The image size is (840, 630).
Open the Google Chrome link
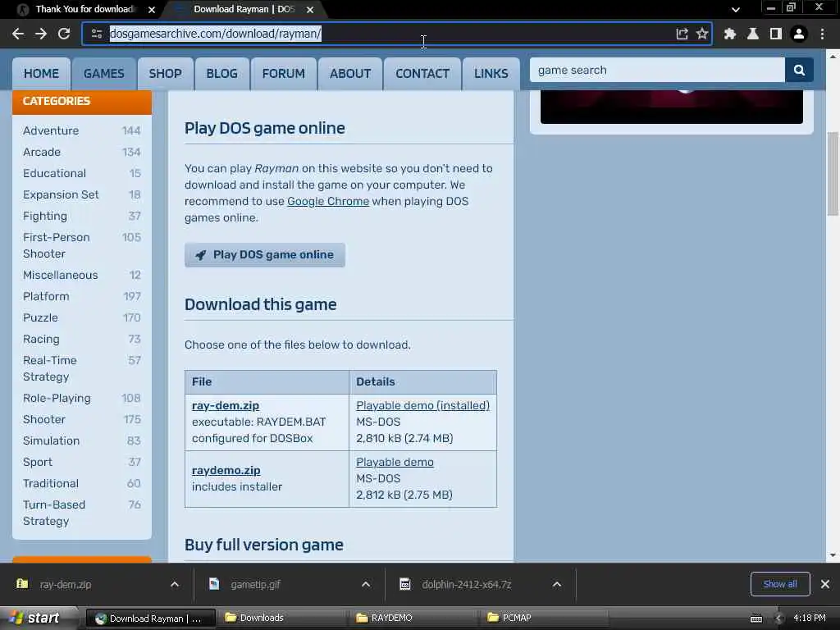328,202
